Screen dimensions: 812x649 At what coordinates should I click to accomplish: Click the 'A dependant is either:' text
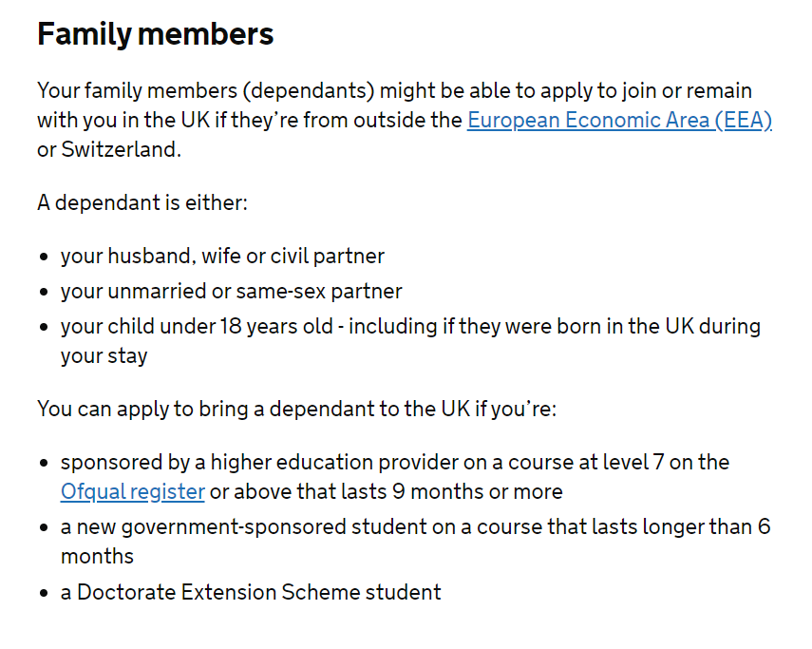coord(142,202)
